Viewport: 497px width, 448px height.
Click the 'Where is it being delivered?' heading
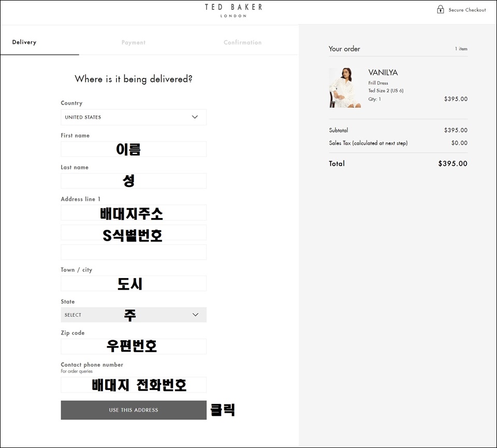coord(134,79)
